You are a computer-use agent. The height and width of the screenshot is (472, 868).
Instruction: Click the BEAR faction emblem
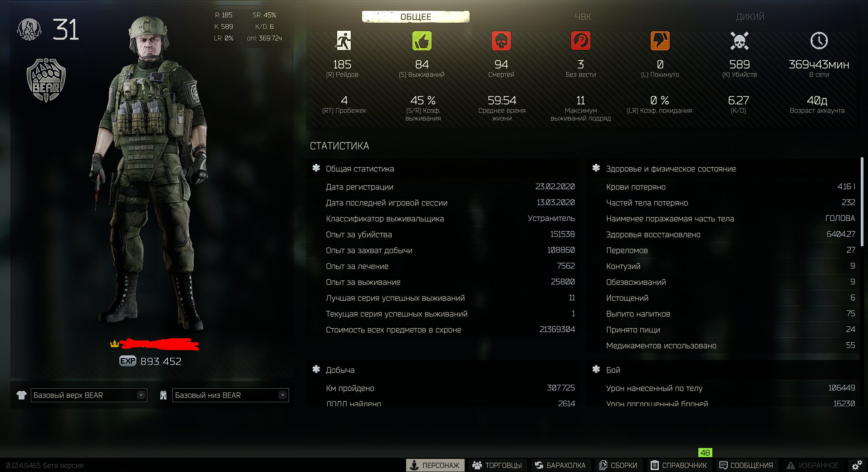click(x=46, y=80)
